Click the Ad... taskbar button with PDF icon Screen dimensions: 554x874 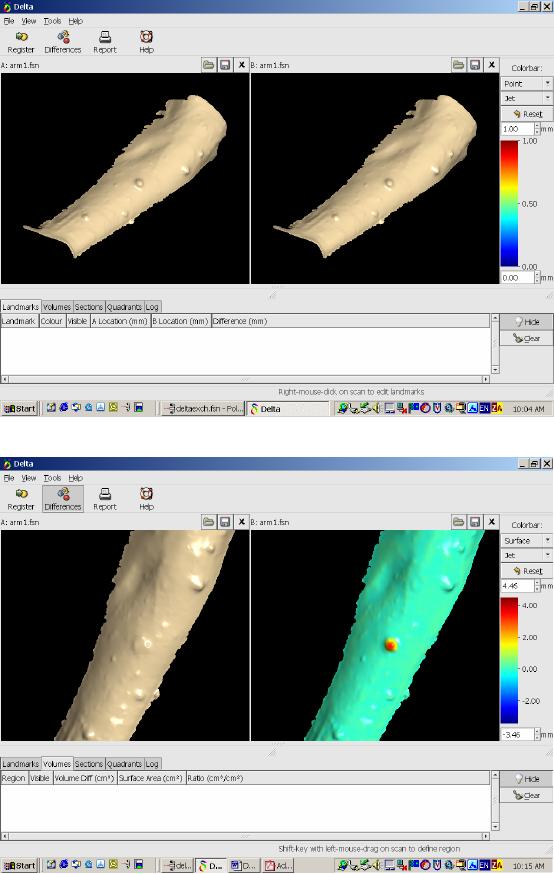(278, 866)
